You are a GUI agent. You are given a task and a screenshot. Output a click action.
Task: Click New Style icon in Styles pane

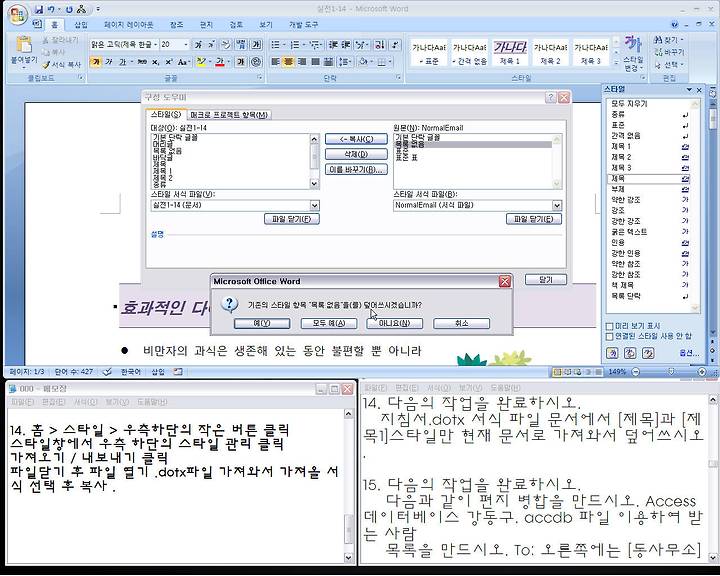coord(612,353)
